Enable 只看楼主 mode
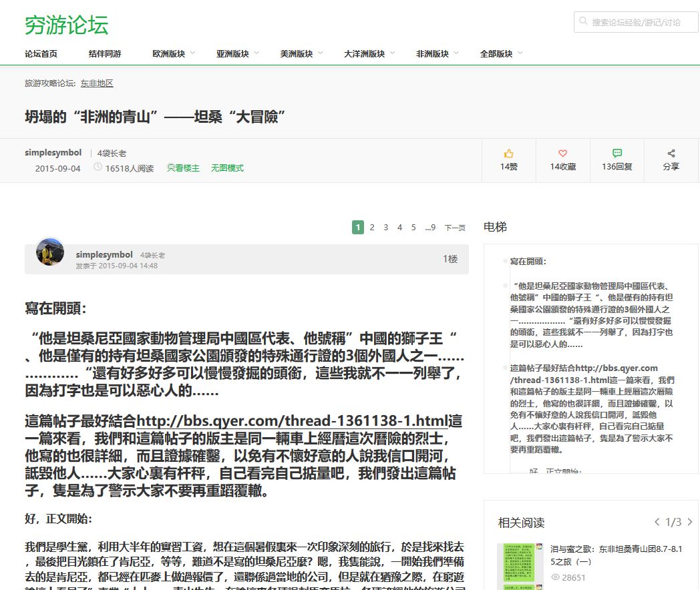This screenshot has width=700, height=590. coord(183,167)
